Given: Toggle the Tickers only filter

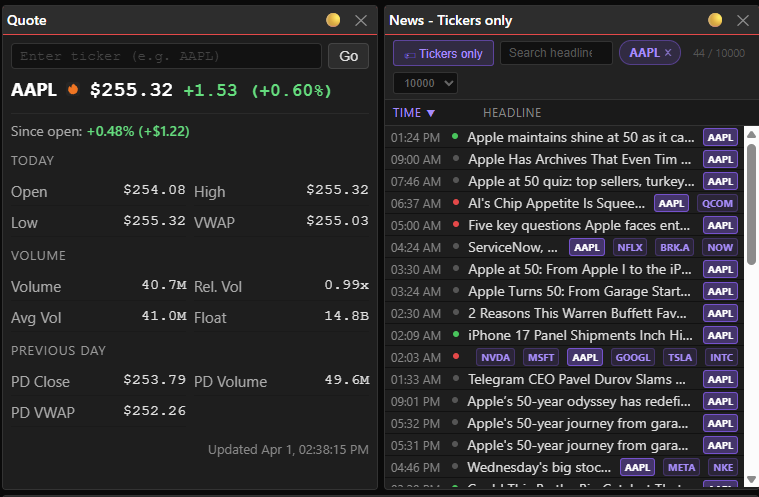Looking at the screenshot, I should point(442,53).
